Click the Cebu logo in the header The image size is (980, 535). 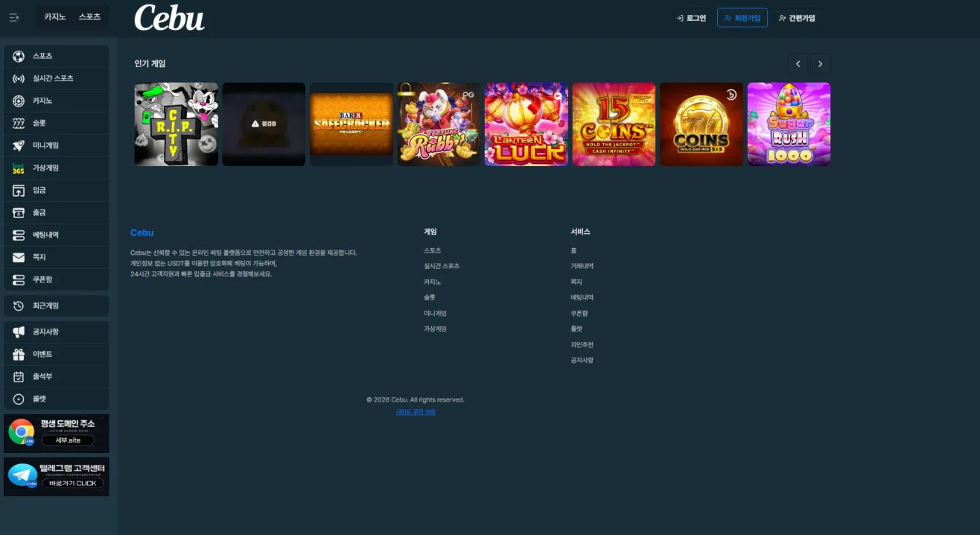(x=169, y=18)
